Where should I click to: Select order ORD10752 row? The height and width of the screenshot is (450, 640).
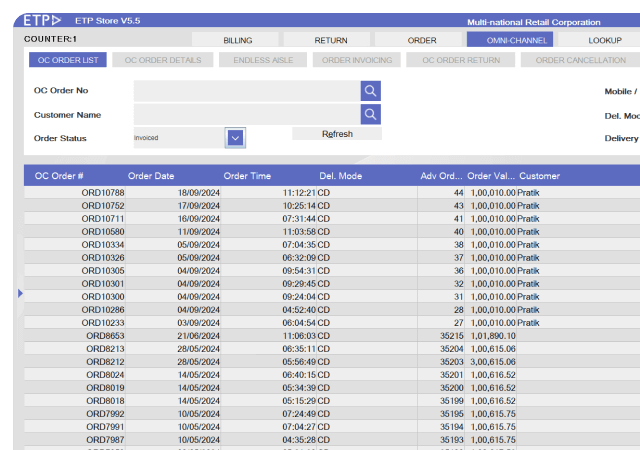pos(332,206)
